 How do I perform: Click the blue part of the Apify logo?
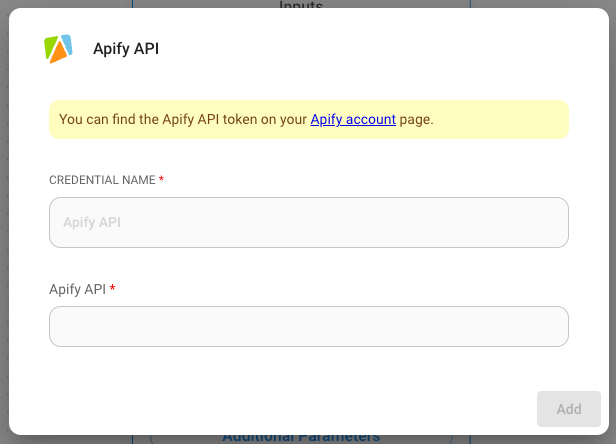(66, 43)
